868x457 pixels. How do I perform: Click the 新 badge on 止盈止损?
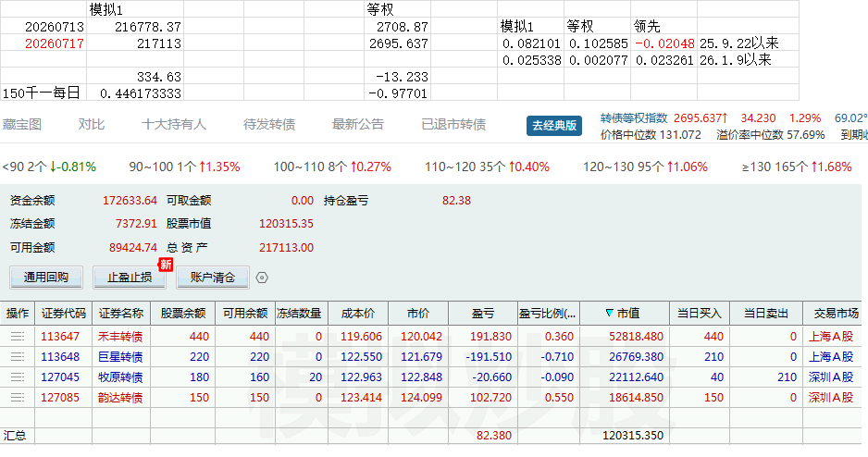(x=166, y=265)
